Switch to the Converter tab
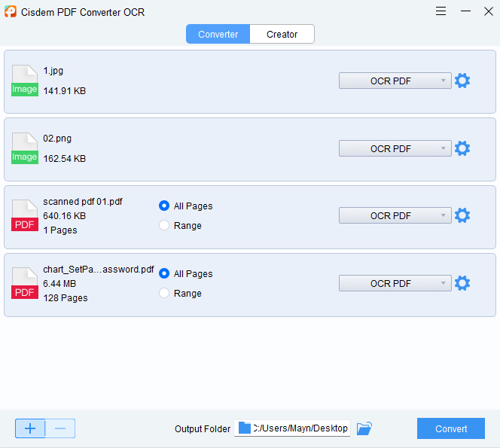 218,34
